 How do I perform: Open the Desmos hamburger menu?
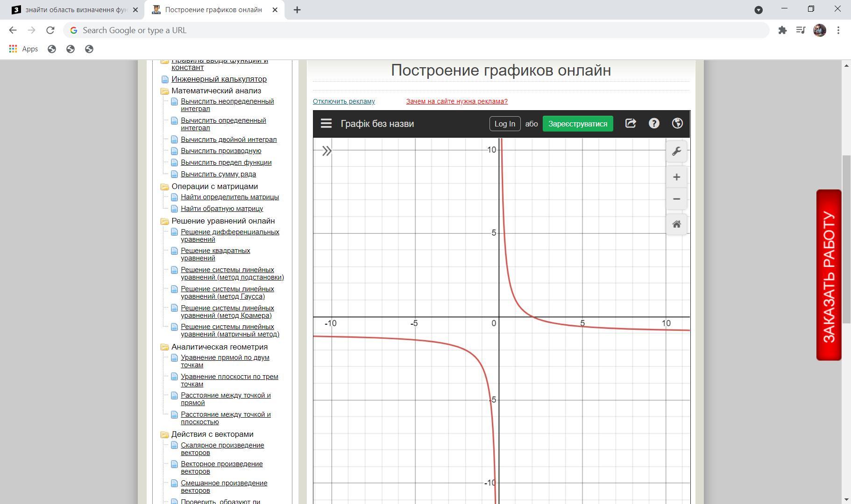326,124
